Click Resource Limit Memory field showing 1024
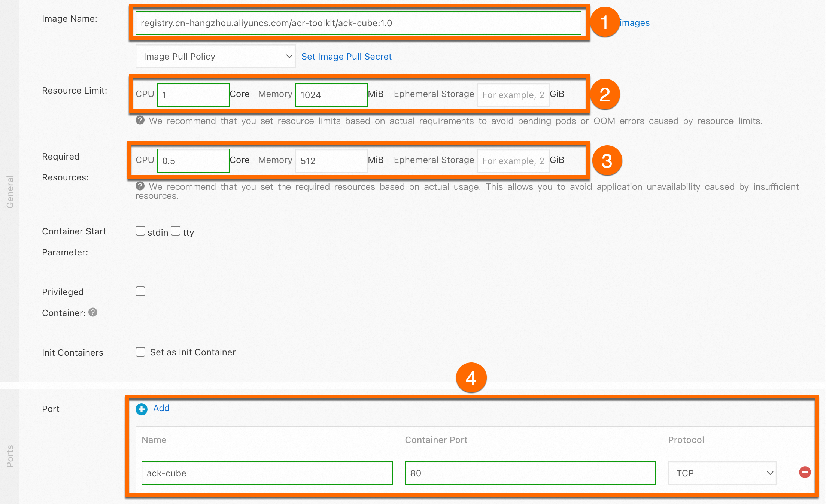 click(x=331, y=95)
